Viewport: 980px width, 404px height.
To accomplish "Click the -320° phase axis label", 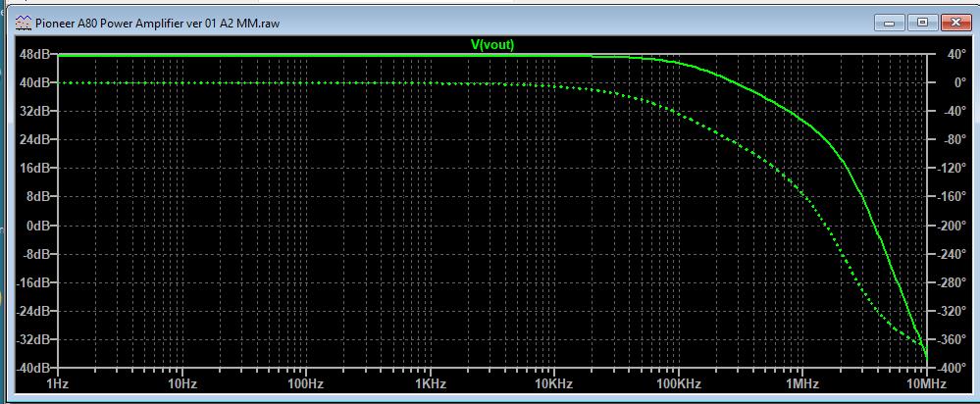I will tap(952, 311).
